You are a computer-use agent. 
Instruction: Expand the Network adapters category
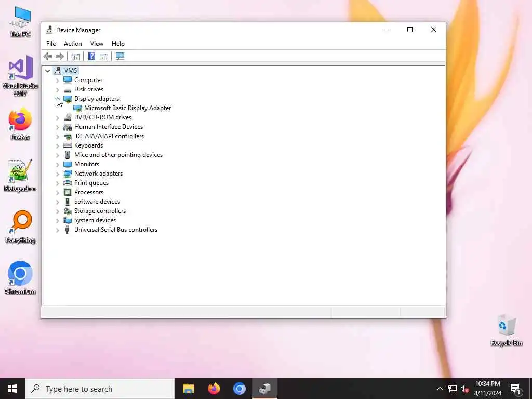click(57, 174)
